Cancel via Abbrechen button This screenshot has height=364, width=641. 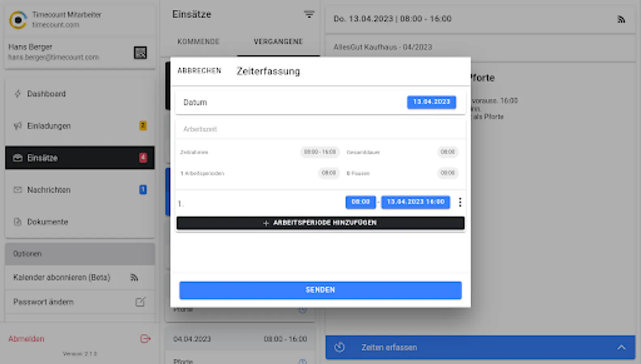click(x=200, y=71)
